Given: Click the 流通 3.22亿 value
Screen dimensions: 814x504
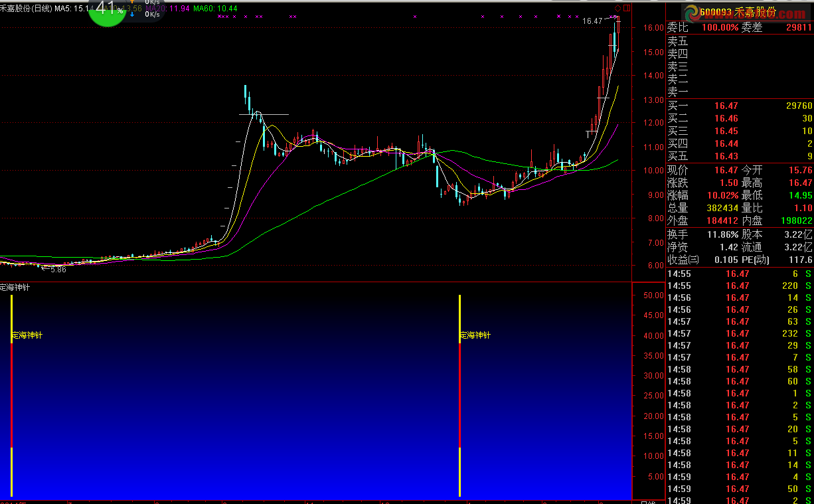Looking at the screenshot, I should tap(799, 247).
